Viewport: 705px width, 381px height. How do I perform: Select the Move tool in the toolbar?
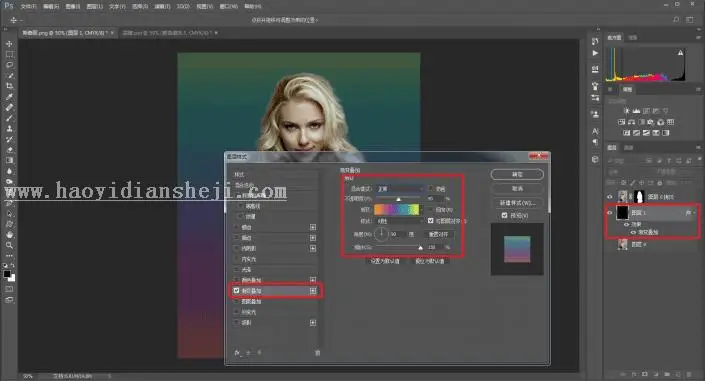(x=9, y=44)
